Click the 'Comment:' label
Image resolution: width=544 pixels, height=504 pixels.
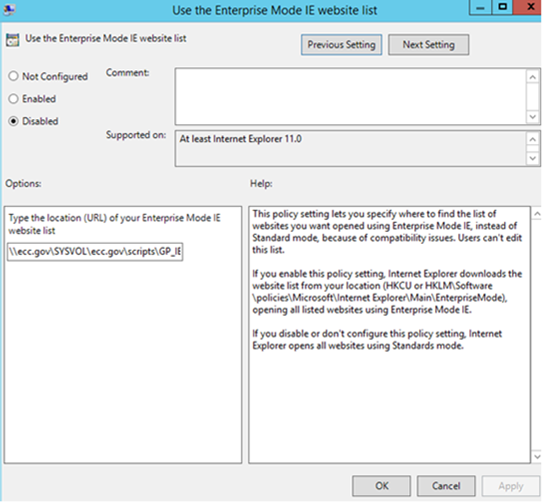coord(127,72)
